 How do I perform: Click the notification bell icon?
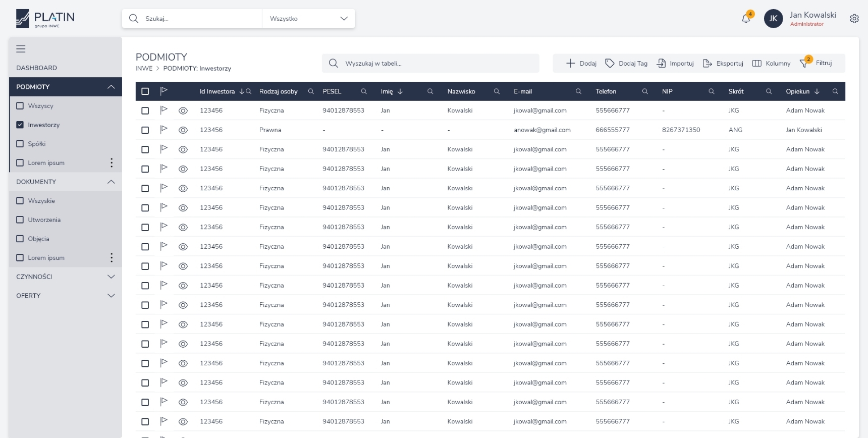tap(745, 19)
